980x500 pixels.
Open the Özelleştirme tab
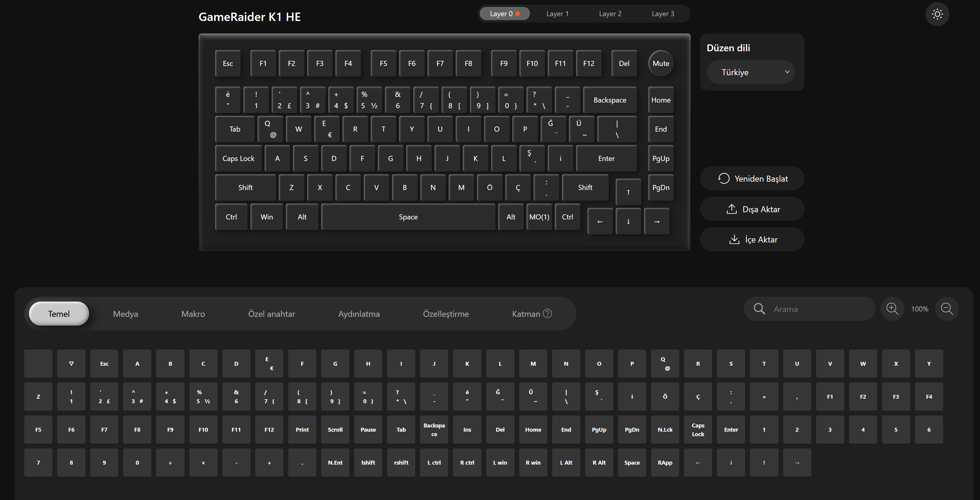[x=446, y=314]
